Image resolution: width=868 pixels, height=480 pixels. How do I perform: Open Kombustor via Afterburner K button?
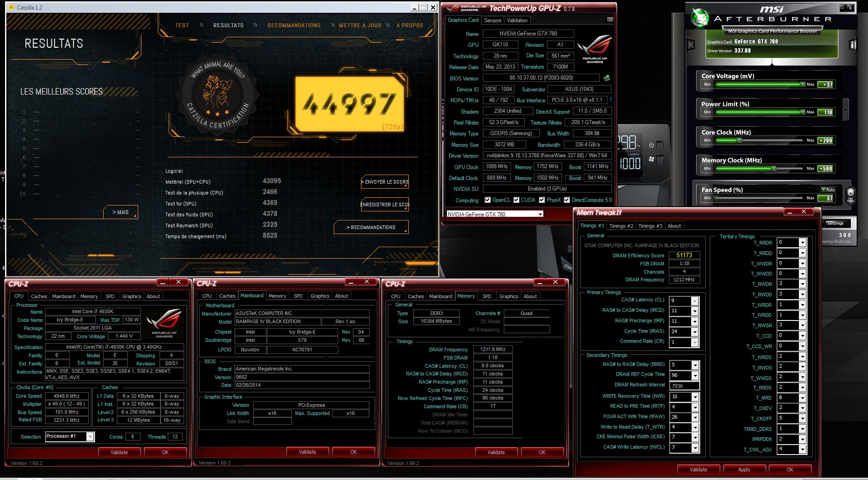(x=691, y=45)
